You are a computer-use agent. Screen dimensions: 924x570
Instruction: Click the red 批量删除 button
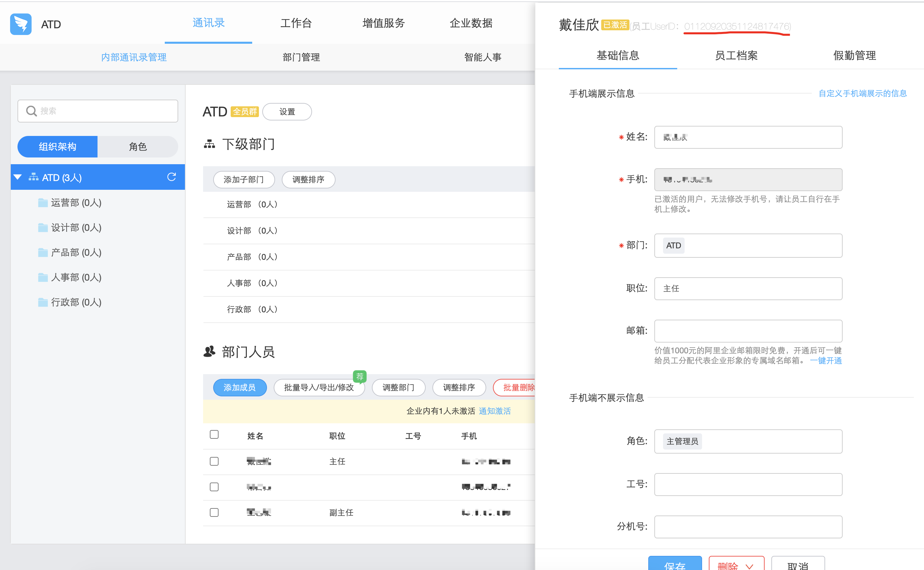tap(514, 388)
